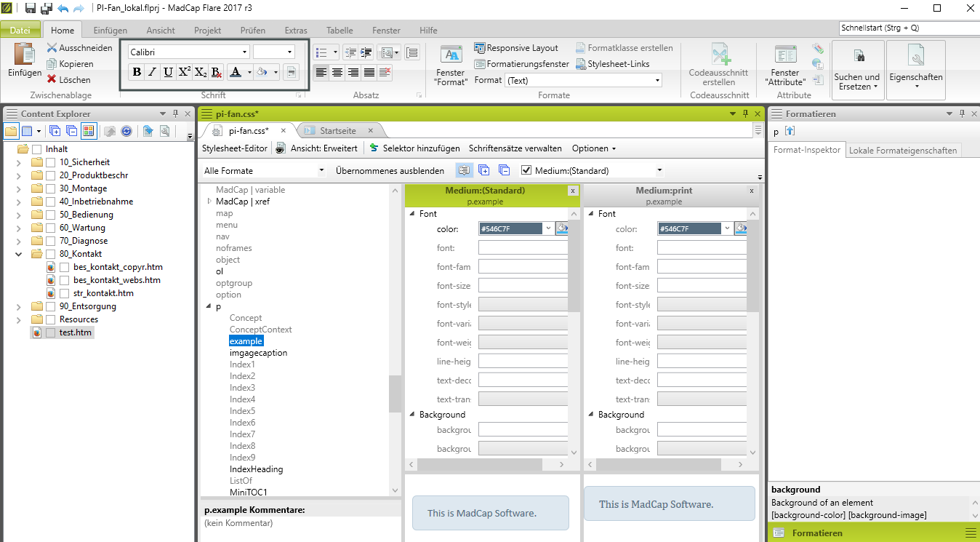
Task: Open the Fenster "Format" window button
Action: coord(451,55)
